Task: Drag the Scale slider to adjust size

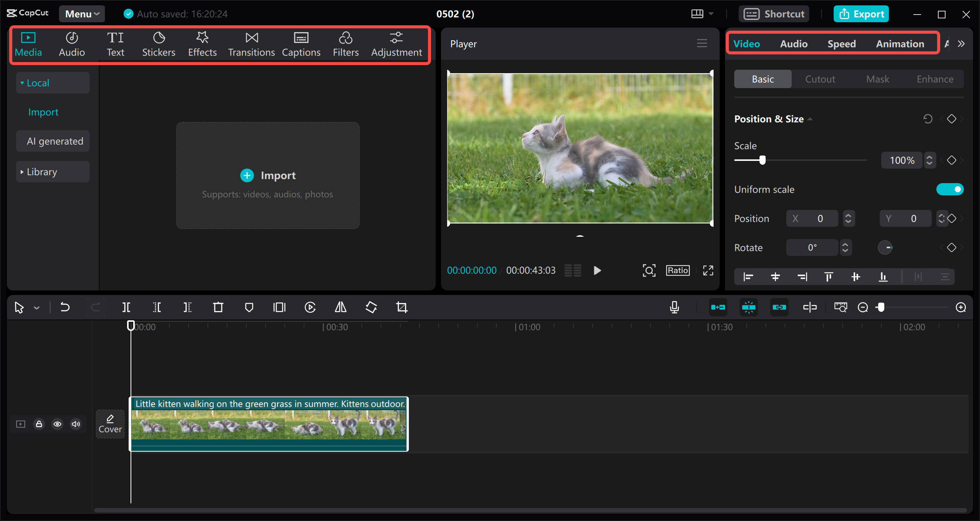Action: (x=762, y=160)
